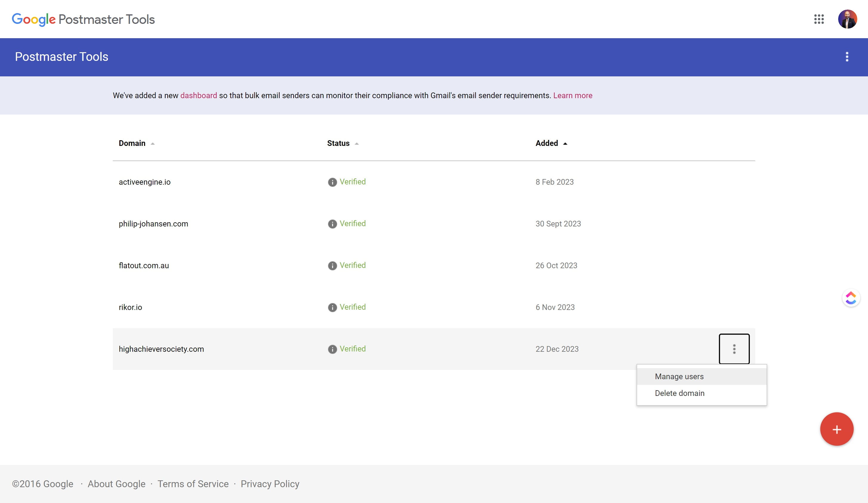The width and height of the screenshot is (868, 503).
Task: Click the red plus button to add a domain
Action: point(836,429)
